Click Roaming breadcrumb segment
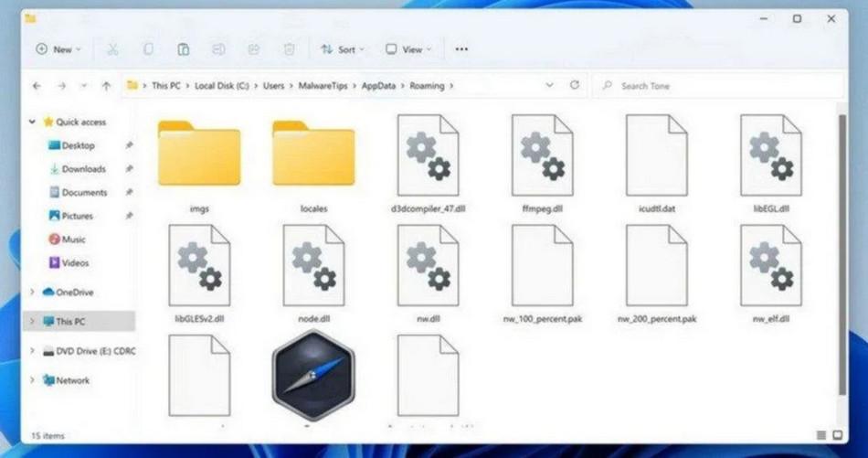Image resolution: width=868 pixels, height=458 pixels. coord(427,86)
